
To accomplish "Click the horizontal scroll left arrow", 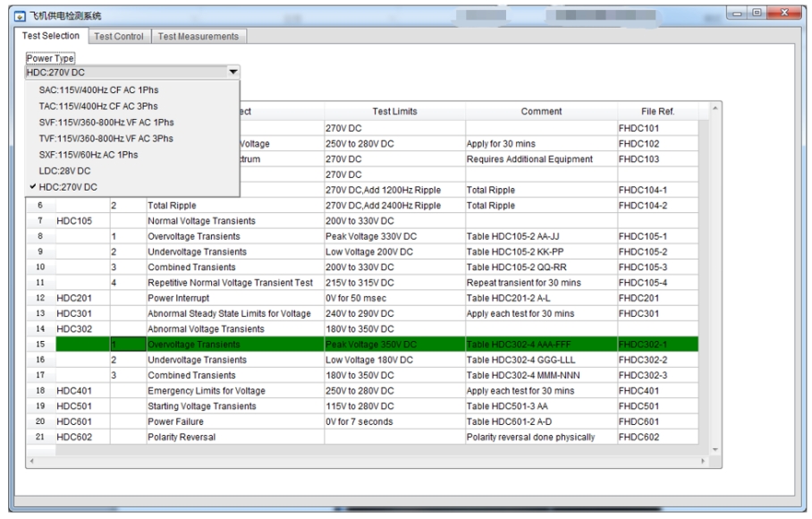I will 32,461.
